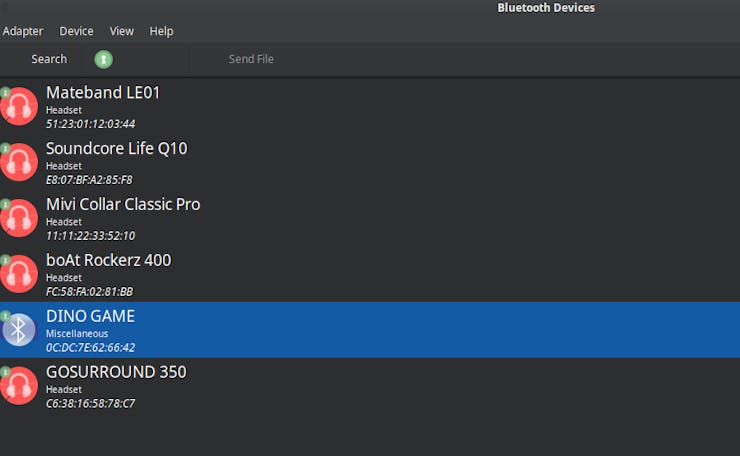Open the Adapter menu

click(22, 31)
